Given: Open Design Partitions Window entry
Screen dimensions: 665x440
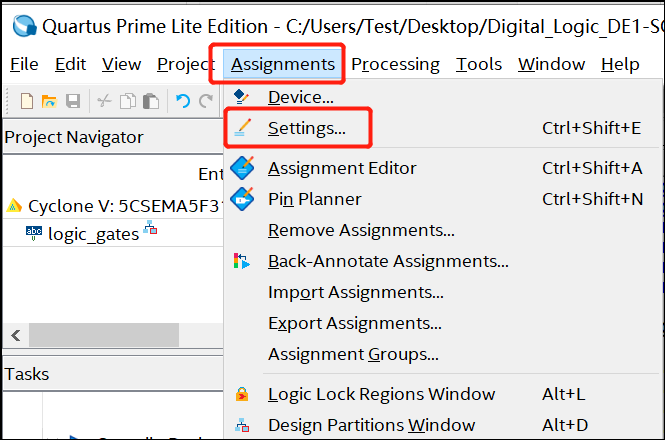Looking at the screenshot, I should (x=443, y=425).
